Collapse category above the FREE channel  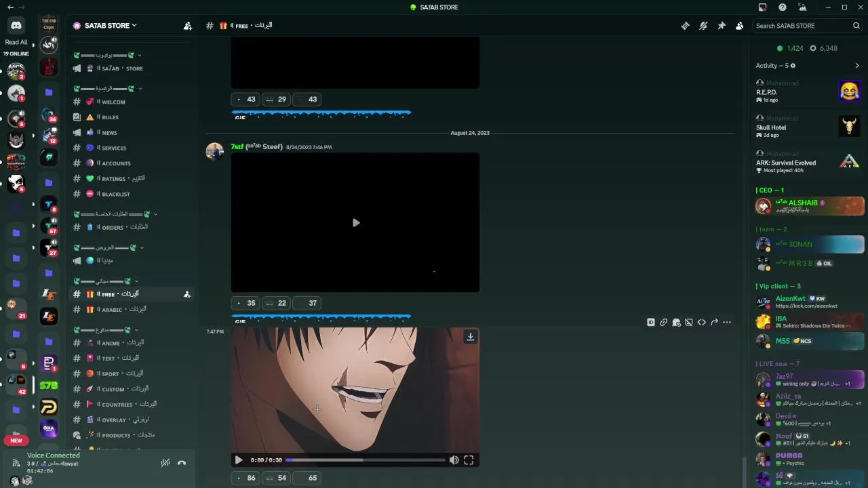click(106, 281)
